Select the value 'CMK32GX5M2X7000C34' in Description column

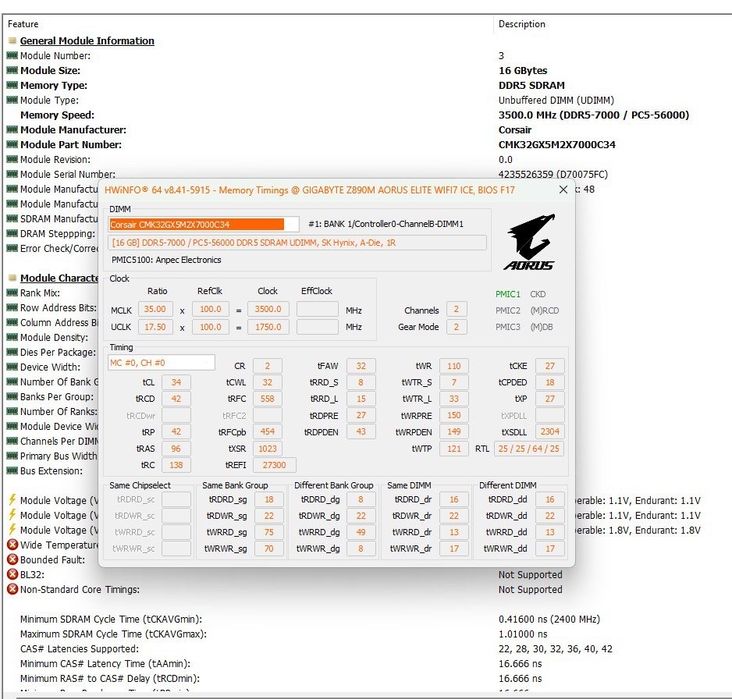pyautogui.click(x=557, y=145)
